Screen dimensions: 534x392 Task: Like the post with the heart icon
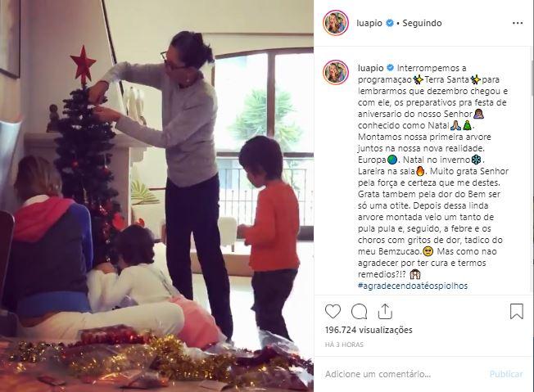(x=333, y=311)
